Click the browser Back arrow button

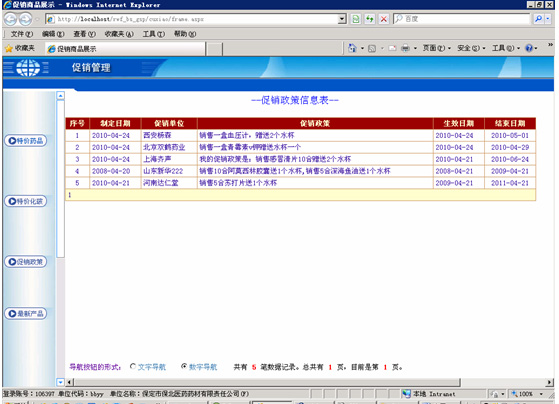tap(10, 19)
